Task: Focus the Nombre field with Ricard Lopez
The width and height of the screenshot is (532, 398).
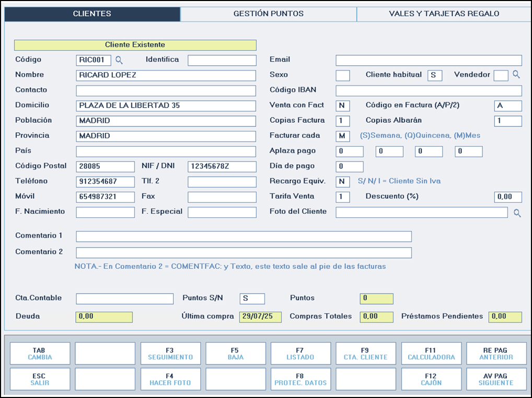Action: click(x=166, y=75)
